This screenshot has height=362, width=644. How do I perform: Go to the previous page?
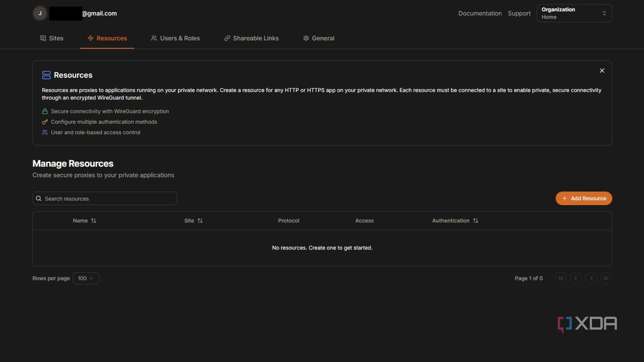[576, 278]
